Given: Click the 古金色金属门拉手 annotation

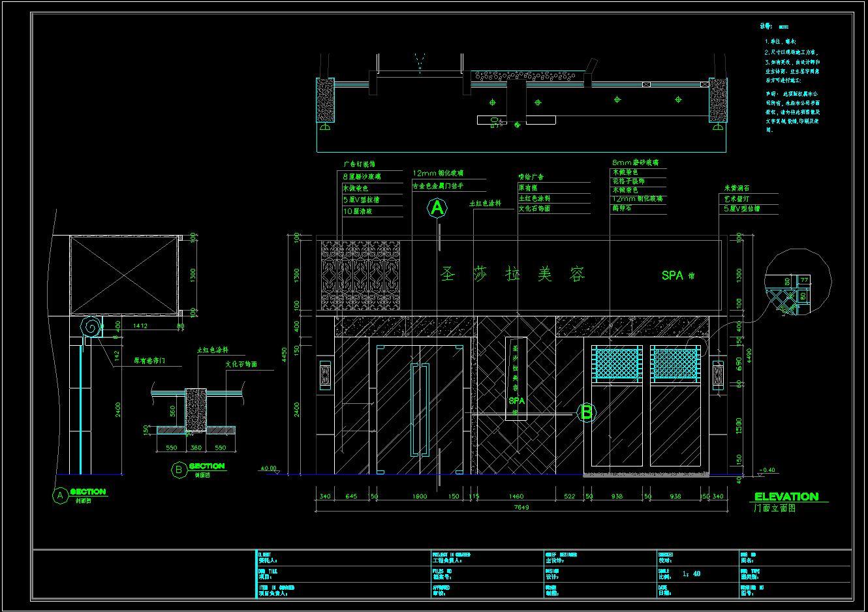Looking at the screenshot, I should (x=437, y=185).
